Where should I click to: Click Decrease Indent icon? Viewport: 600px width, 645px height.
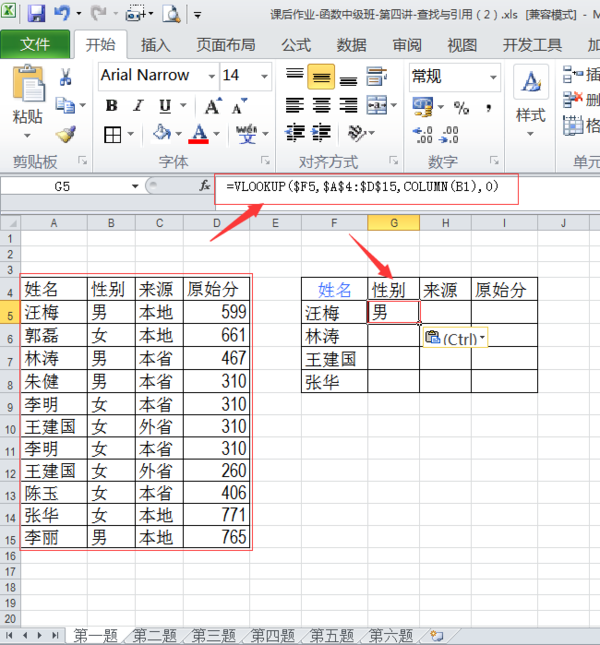pyautogui.click(x=295, y=133)
